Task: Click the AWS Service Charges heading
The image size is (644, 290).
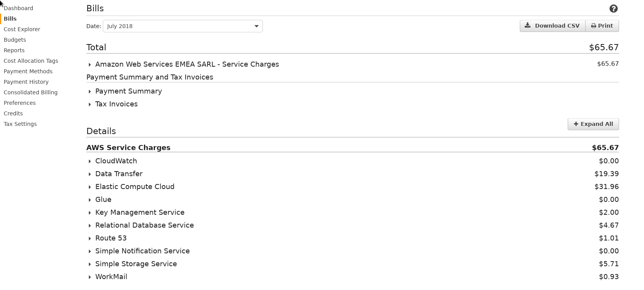Action: coord(128,148)
